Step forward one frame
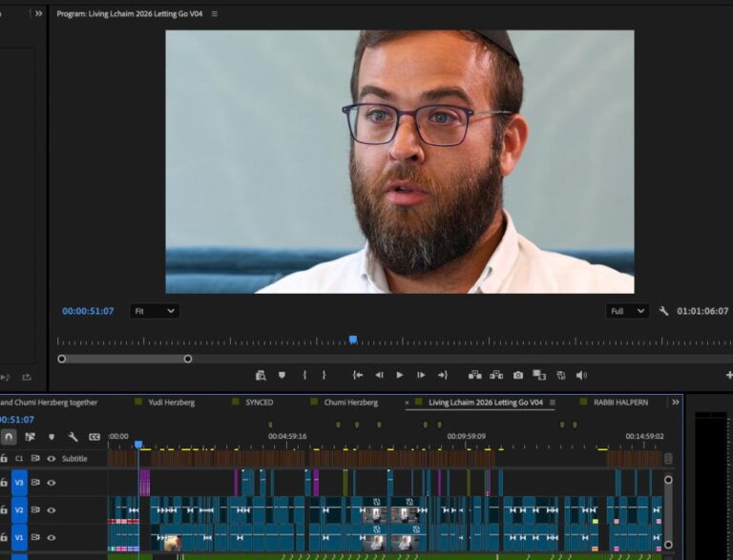This screenshot has width=733, height=560. [x=421, y=375]
